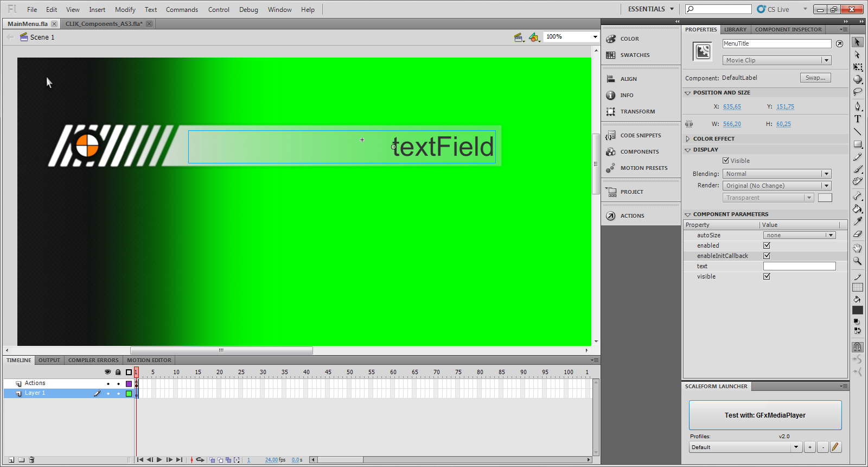Select the Text tool in toolbar
This screenshot has width=868, height=467.
857,119
